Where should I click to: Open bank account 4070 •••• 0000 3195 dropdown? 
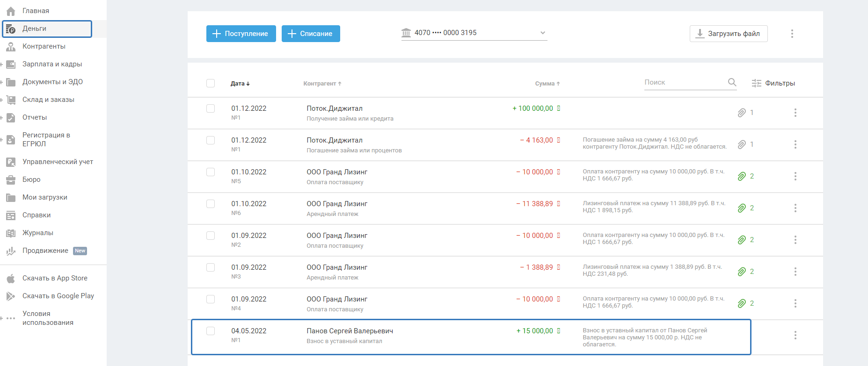[x=474, y=33]
